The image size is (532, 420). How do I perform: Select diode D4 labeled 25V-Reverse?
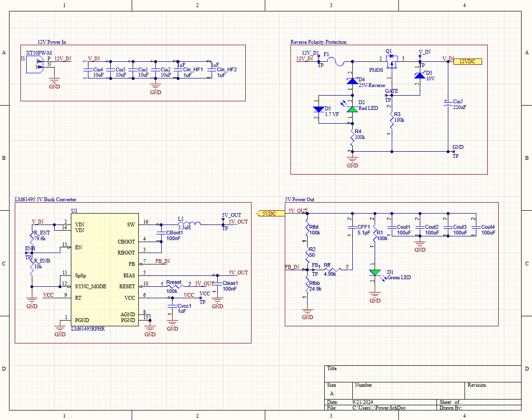pos(352,81)
